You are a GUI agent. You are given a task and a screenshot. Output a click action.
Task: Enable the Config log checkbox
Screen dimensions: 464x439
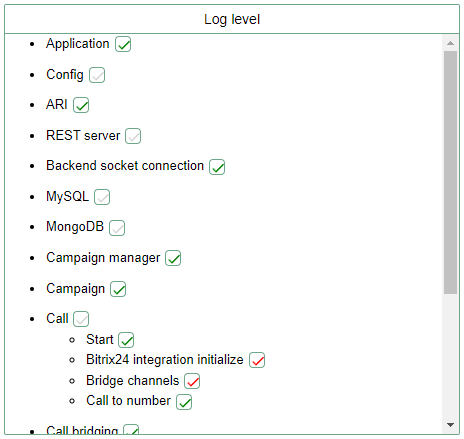(x=97, y=75)
